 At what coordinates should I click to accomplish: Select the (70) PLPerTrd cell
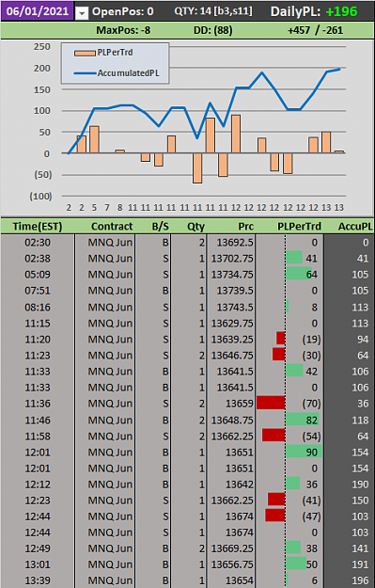(x=289, y=404)
